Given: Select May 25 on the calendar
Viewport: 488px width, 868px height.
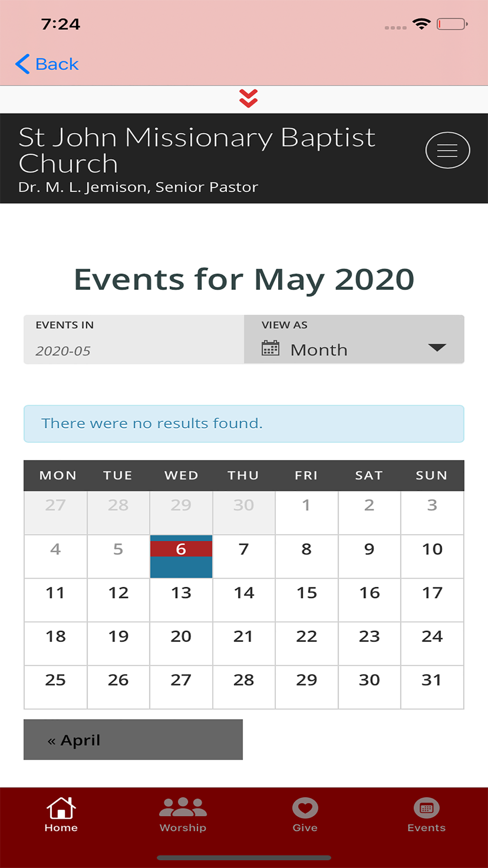Looking at the screenshot, I should click(56, 687).
